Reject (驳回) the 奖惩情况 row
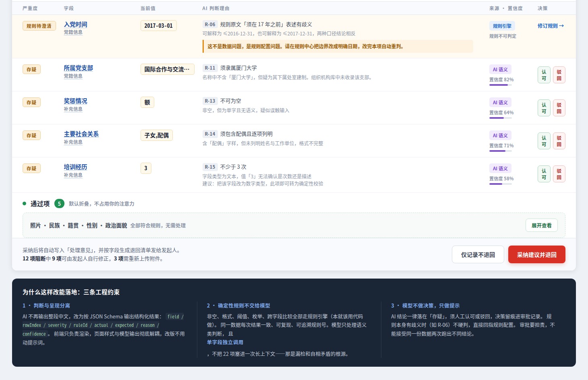 point(559,108)
